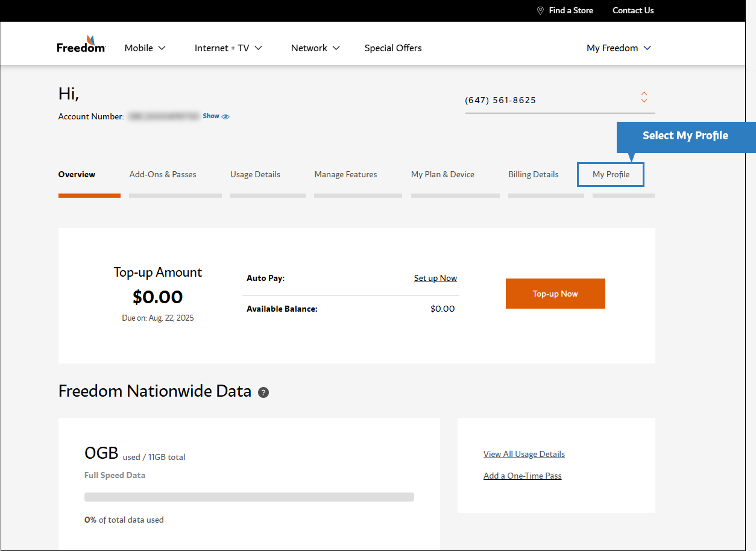Click the Full Speed Data label
The width and height of the screenshot is (756, 551).
[x=115, y=475]
